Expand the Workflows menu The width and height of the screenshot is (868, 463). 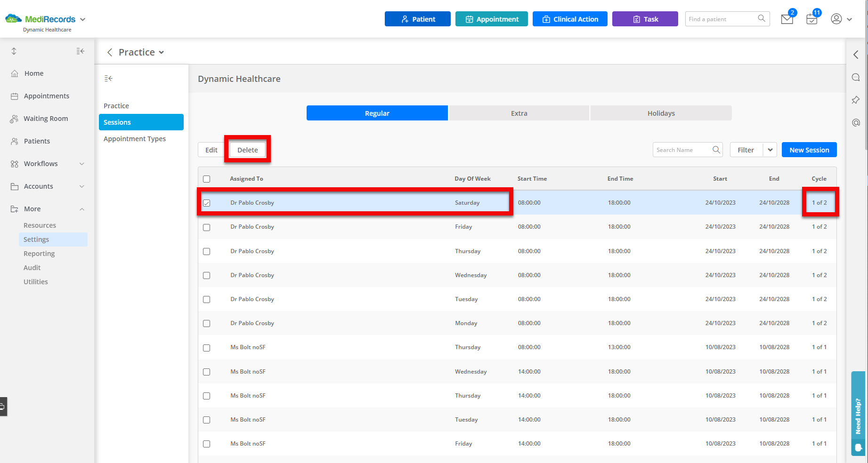82,164
